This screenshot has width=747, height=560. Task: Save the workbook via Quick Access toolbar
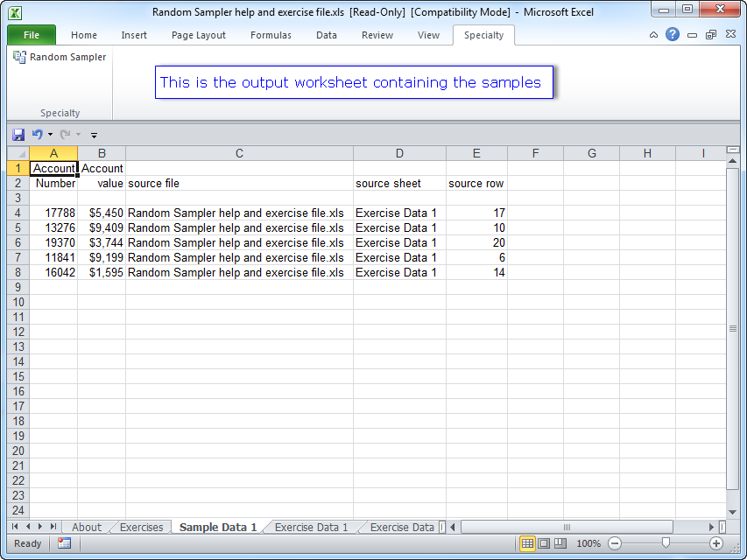click(x=18, y=135)
